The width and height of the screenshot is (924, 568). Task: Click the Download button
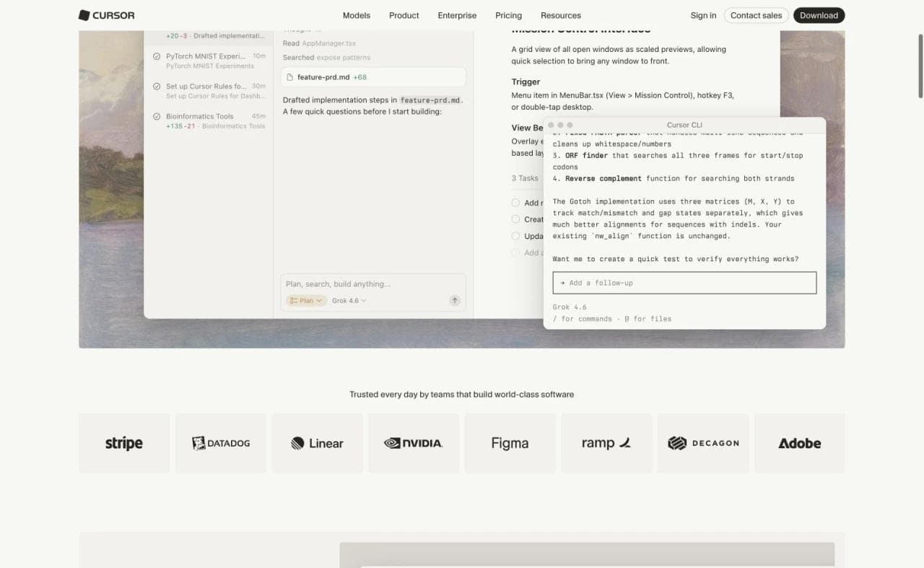tap(819, 15)
